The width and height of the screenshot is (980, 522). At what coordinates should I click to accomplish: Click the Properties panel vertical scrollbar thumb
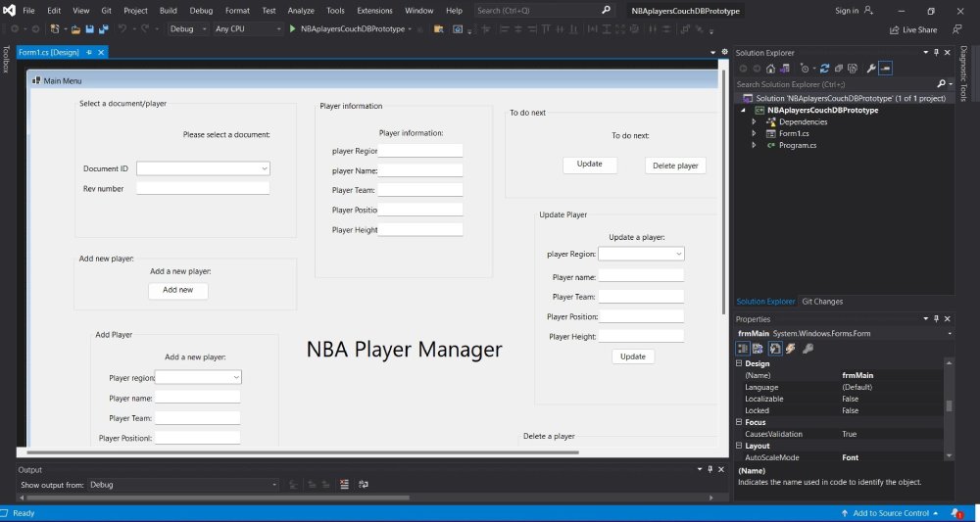(948, 405)
